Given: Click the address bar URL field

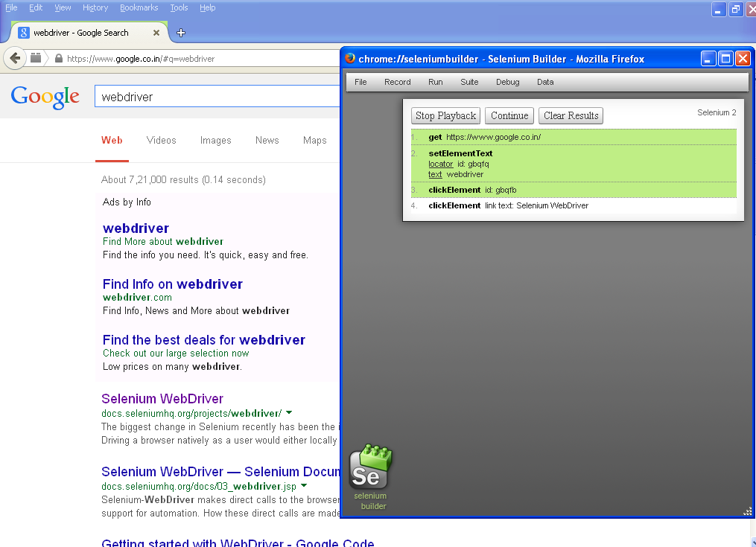Looking at the screenshot, I should (x=203, y=59).
